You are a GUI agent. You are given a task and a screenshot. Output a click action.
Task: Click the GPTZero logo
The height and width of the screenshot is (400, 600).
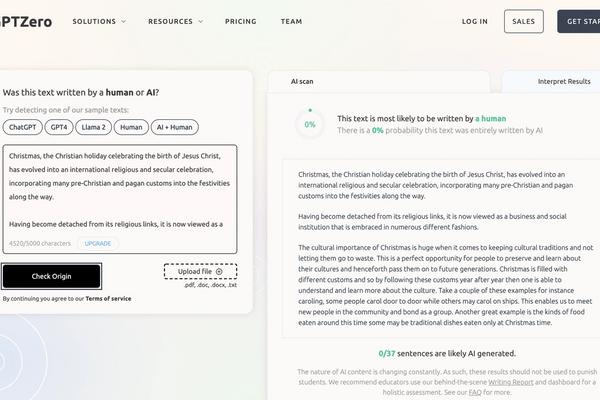click(x=26, y=22)
